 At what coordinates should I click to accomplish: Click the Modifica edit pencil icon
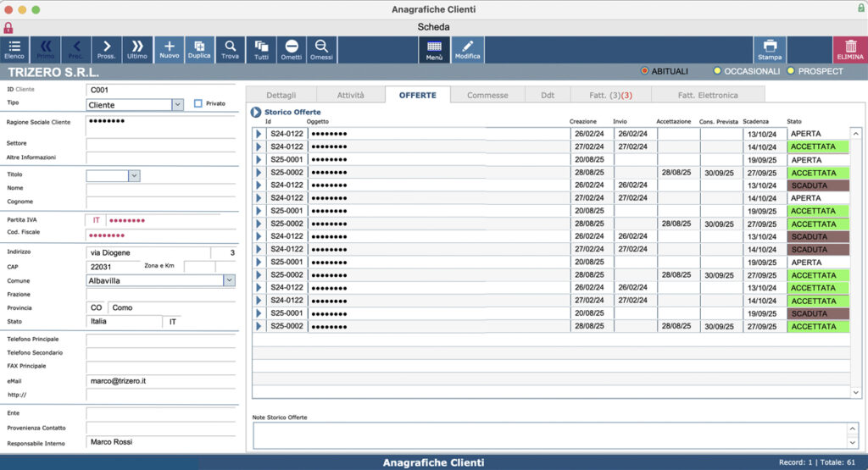tap(467, 50)
